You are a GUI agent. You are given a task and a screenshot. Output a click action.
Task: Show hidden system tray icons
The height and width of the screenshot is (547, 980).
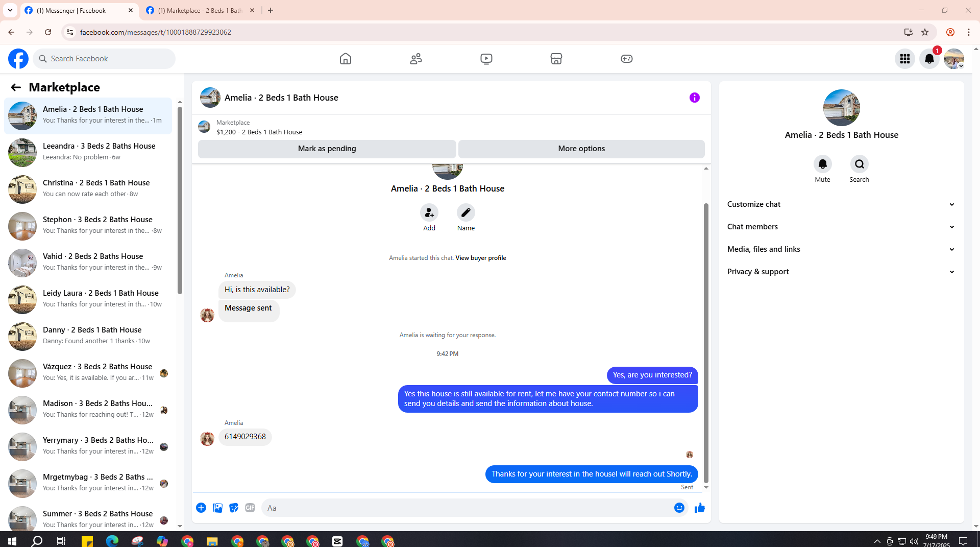click(x=877, y=541)
